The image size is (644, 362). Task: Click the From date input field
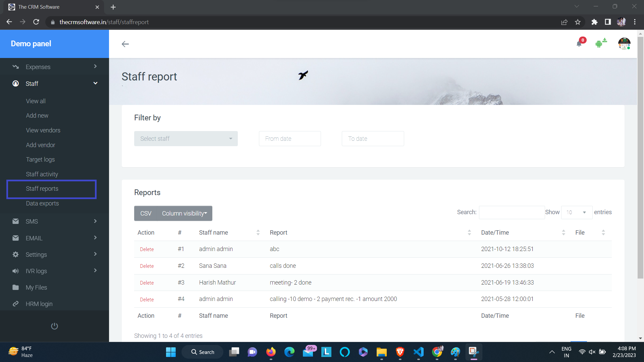[289, 139]
